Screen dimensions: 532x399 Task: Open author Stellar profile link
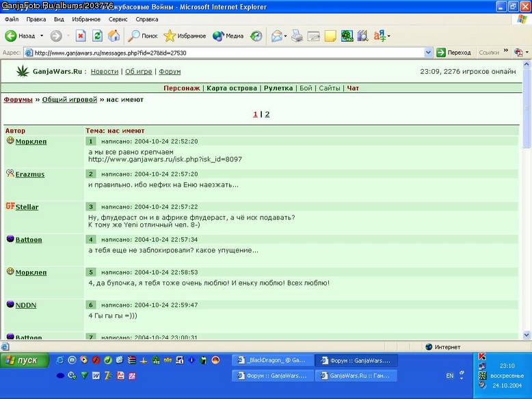pyautogui.click(x=27, y=207)
